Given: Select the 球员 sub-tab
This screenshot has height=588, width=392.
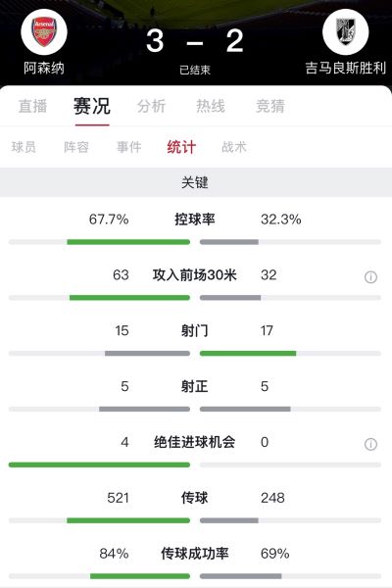Looking at the screenshot, I should click(24, 147).
